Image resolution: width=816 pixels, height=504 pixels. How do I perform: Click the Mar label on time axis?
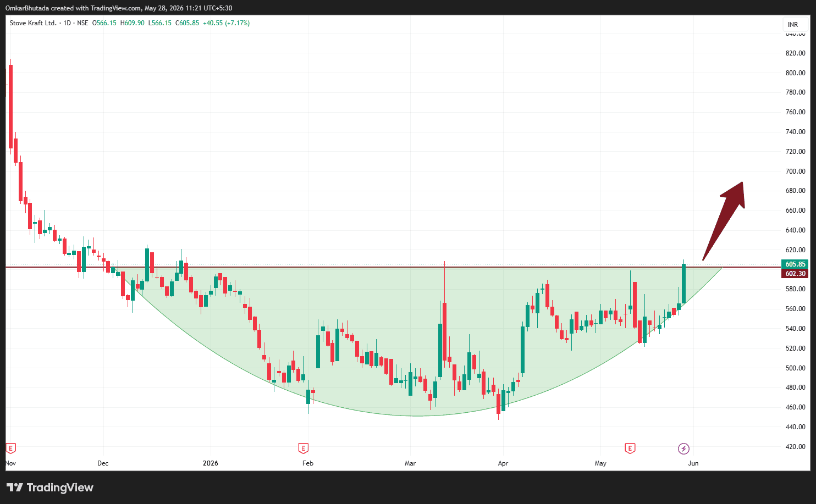[410, 463]
